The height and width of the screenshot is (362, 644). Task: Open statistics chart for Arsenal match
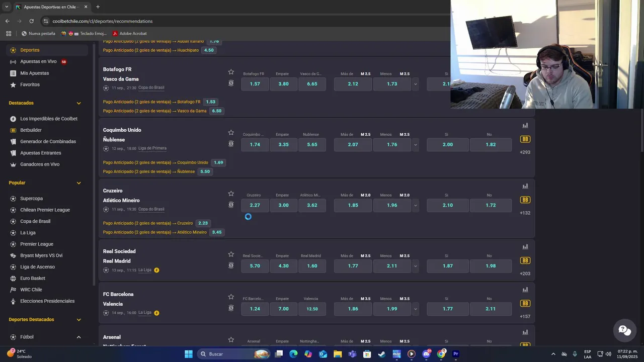point(525,332)
